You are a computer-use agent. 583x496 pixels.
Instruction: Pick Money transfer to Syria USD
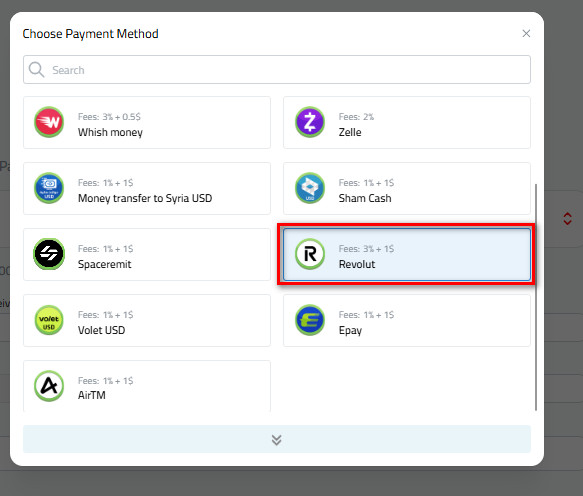pyautogui.click(x=147, y=188)
